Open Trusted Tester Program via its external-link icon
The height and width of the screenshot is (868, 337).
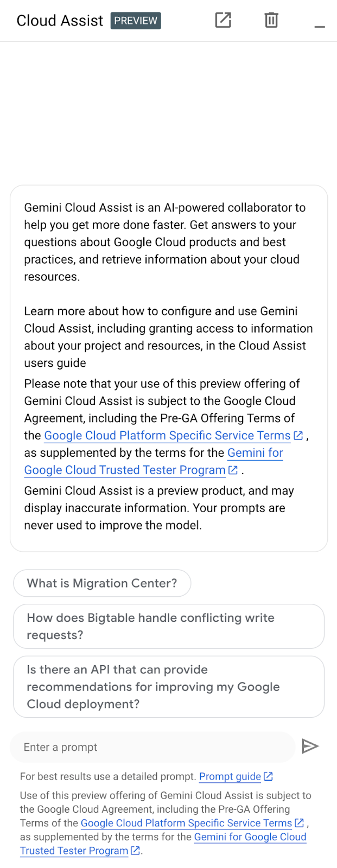tap(232, 470)
